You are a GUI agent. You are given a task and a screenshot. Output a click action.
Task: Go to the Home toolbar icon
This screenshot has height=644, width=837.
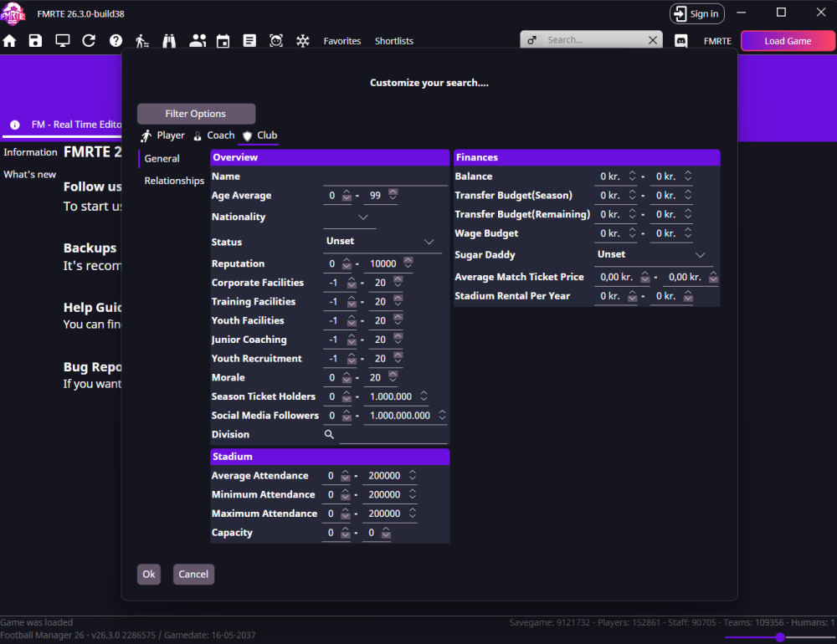point(9,41)
